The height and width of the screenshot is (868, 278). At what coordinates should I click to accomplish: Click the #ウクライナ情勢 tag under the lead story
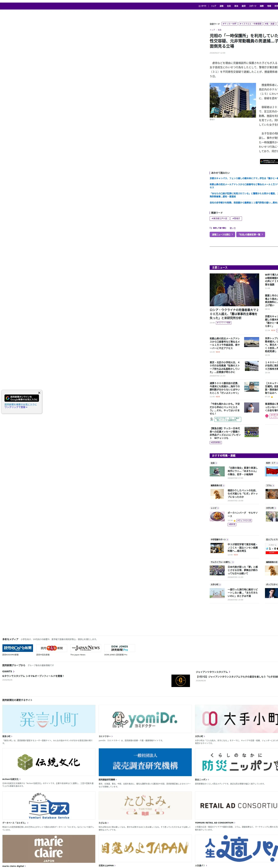(224, 323)
